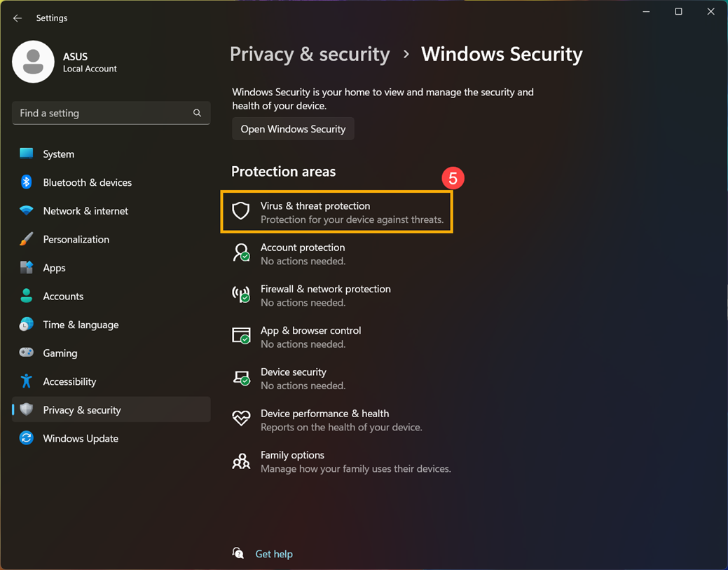Click the Virus & threat protection shield icon
This screenshot has width=728, height=570.
(241, 211)
